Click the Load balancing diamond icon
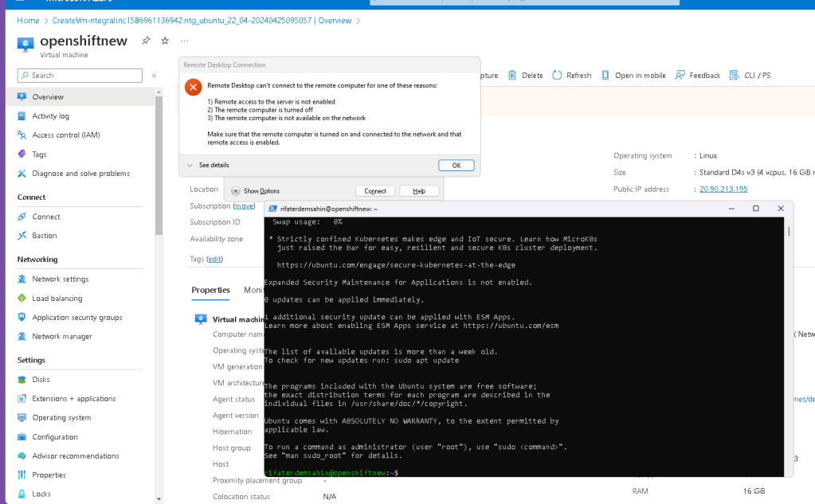 (x=22, y=299)
